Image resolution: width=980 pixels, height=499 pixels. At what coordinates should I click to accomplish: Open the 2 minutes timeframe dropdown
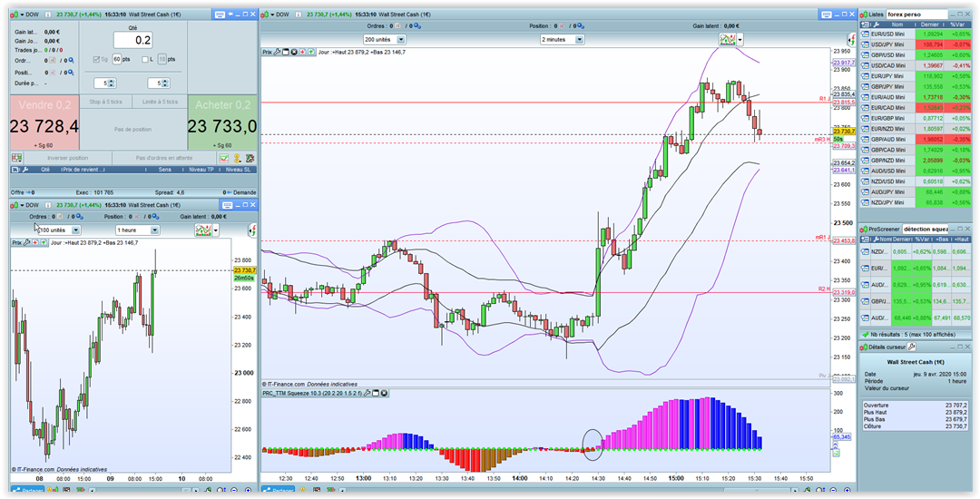point(563,39)
